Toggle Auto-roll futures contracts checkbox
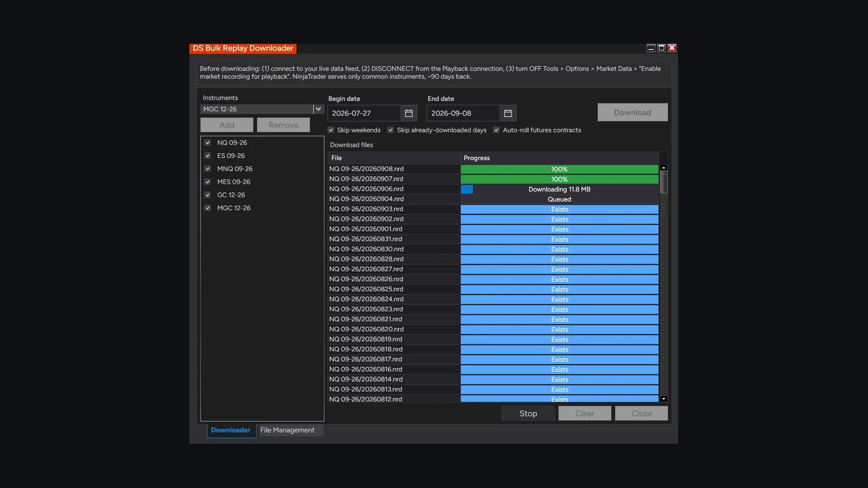868x488 pixels. [496, 130]
